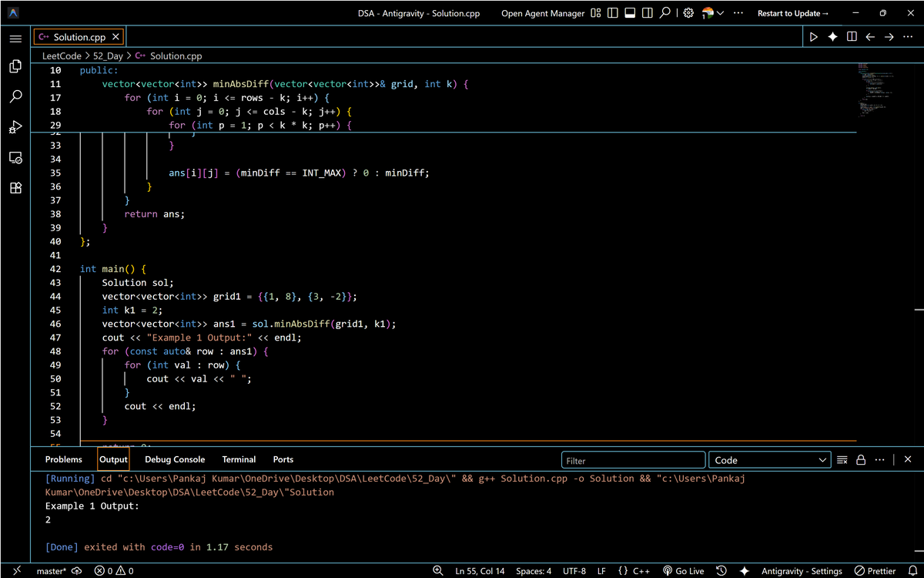924x578 pixels.
Task: Click on the 'return ans;' code line
Action: [x=154, y=214]
